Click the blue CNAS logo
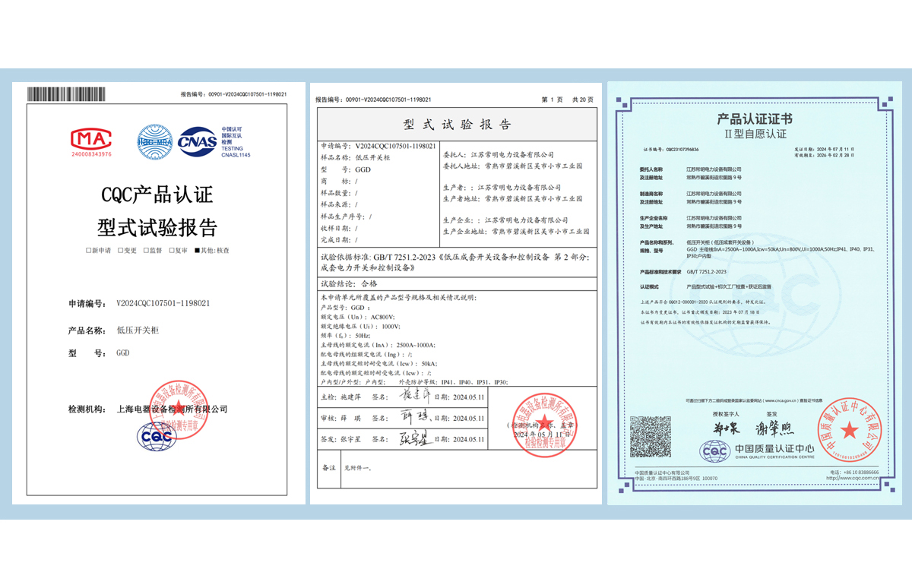The image size is (912, 588). pyautogui.click(x=196, y=141)
